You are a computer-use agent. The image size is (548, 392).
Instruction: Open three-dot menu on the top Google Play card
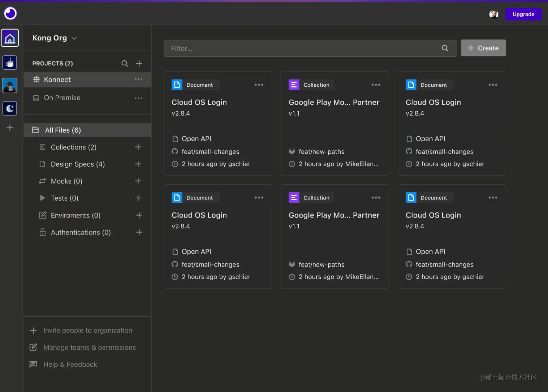coord(376,85)
